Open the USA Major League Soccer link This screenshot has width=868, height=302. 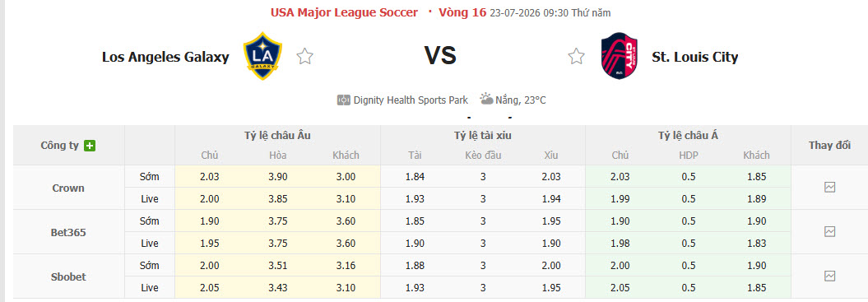pyautogui.click(x=345, y=12)
